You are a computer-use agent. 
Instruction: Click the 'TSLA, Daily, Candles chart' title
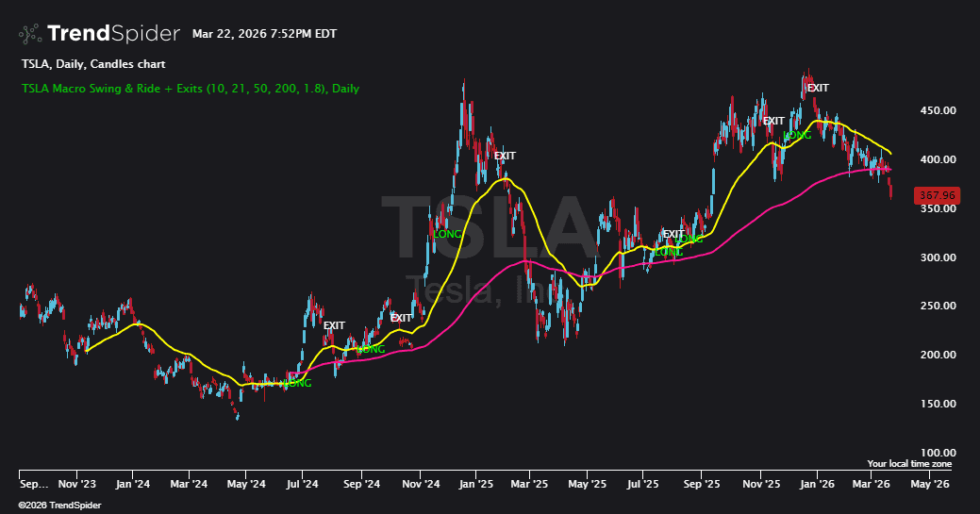(x=93, y=64)
